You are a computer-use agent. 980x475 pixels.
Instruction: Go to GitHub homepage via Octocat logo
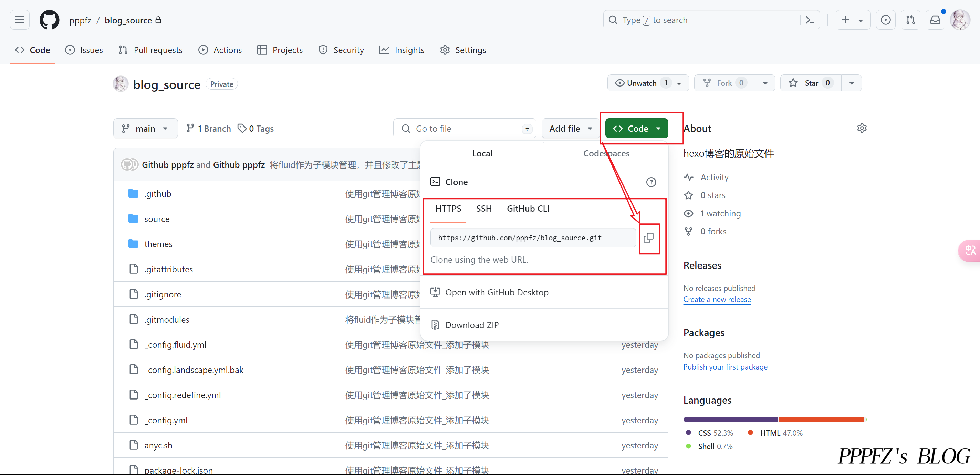point(50,20)
